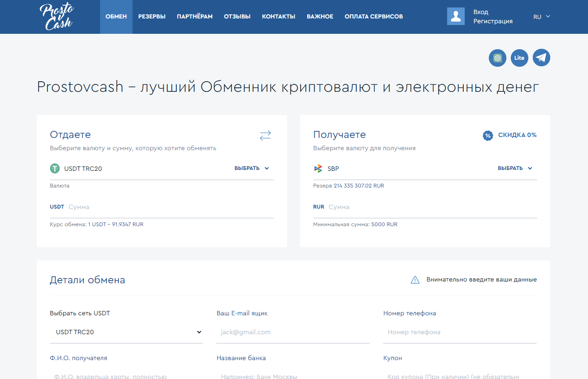Click the percent discount badge icon
This screenshot has width=588, height=379.
click(488, 135)
